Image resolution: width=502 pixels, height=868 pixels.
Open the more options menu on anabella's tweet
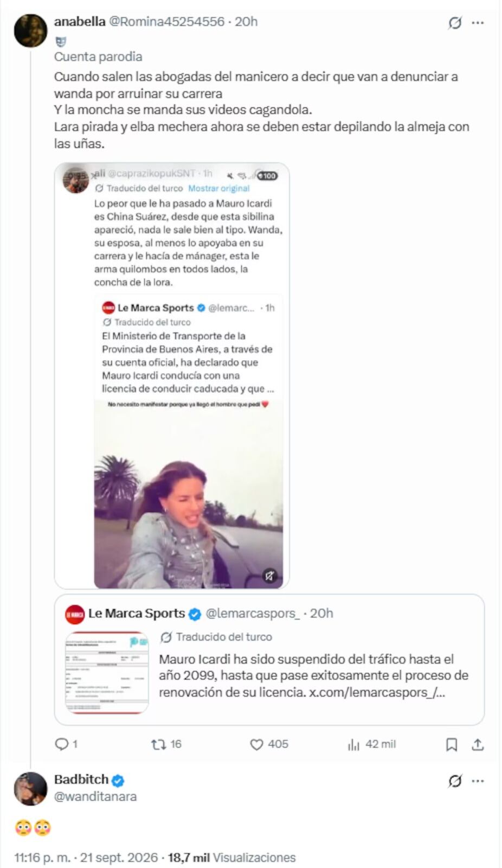[x=478, y=23]
